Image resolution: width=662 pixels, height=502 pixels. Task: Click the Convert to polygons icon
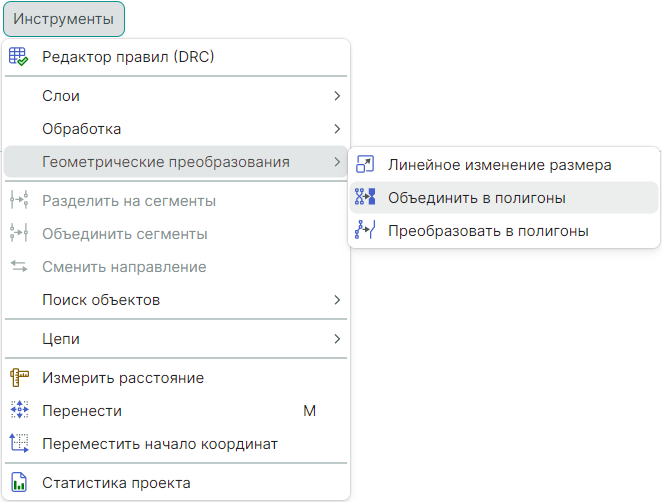pyautogui.click(x=365, y=231)
